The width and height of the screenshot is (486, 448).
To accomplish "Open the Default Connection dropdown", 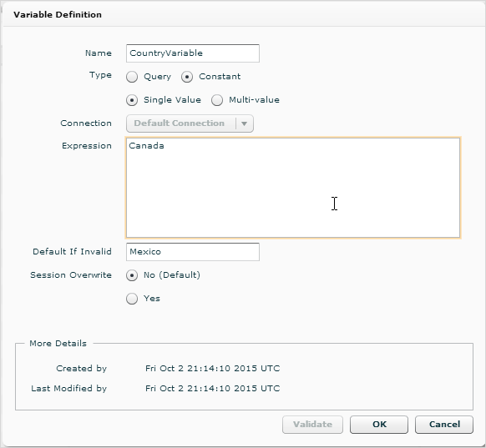I will click(190, 123).
